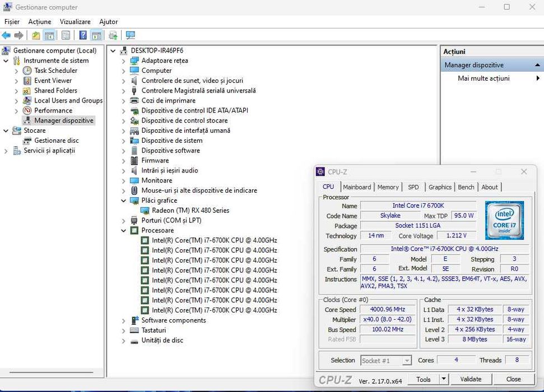Image resolution: width=544 pixels, height=392 pixels.
Task: Click the Event Viewer icon in the tree
Action: coord(27,81)
